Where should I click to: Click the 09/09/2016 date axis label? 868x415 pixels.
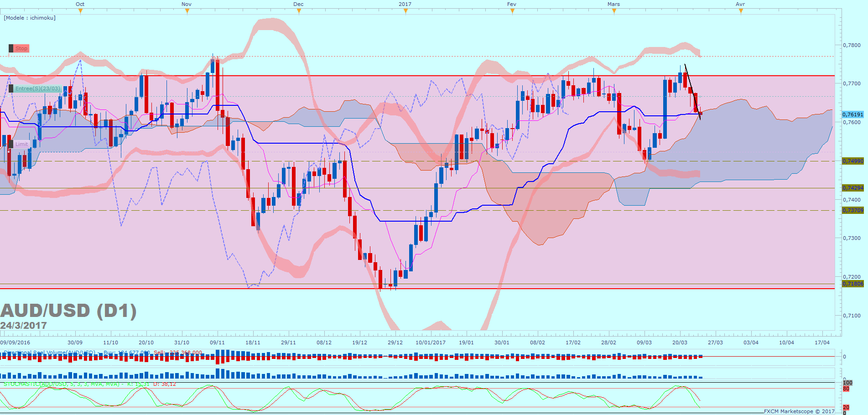15,342
